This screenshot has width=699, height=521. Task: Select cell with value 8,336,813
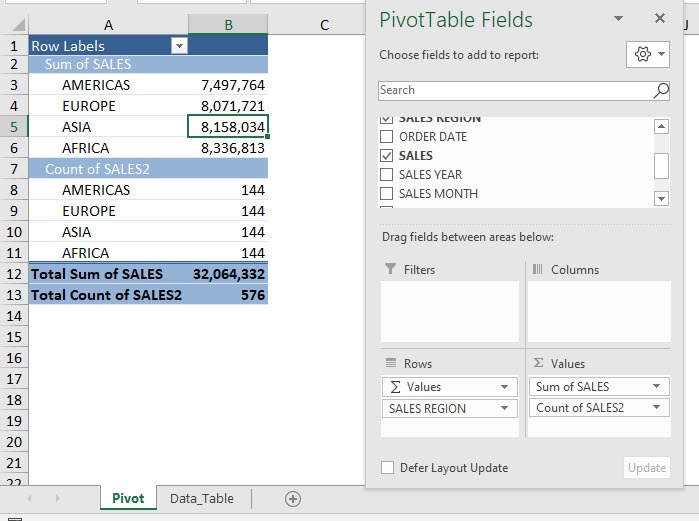coord(228,148)
